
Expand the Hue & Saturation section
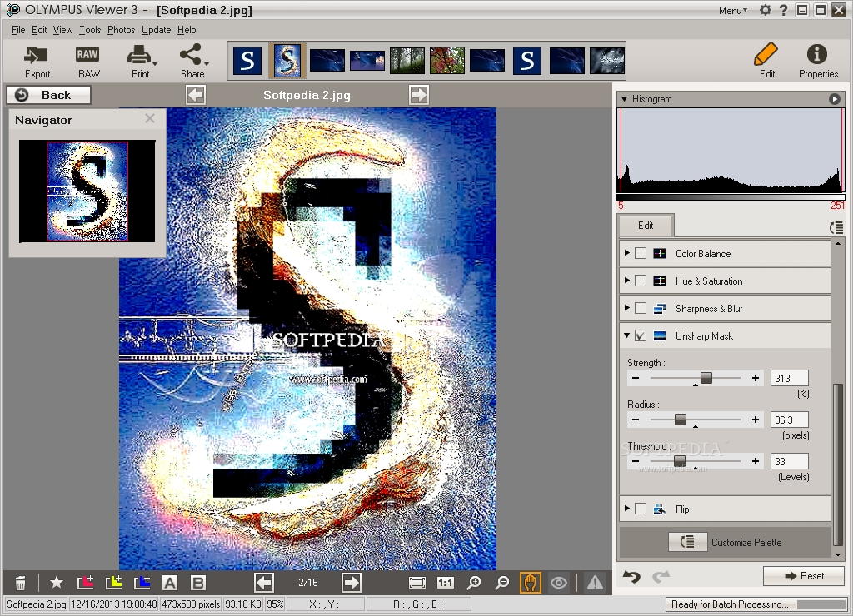626,280
